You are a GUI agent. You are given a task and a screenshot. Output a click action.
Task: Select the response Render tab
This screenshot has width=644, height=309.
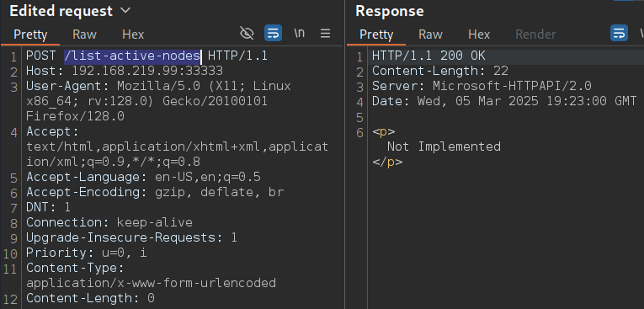[535, 35]
